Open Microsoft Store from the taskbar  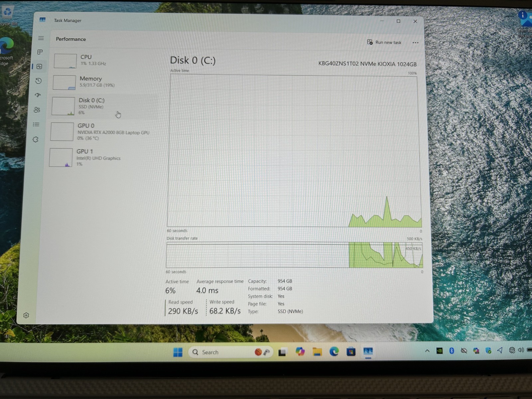point(351,351)
